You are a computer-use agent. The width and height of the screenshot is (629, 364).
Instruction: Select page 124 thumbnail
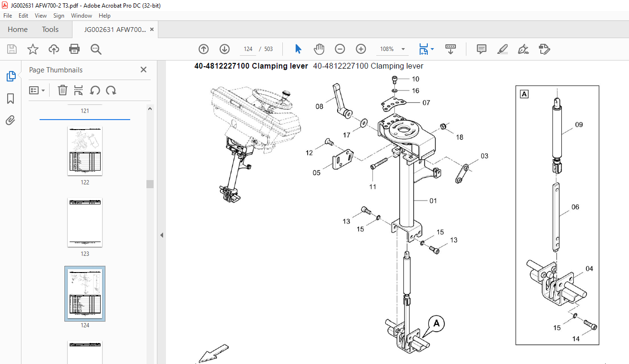click(85, 294)
